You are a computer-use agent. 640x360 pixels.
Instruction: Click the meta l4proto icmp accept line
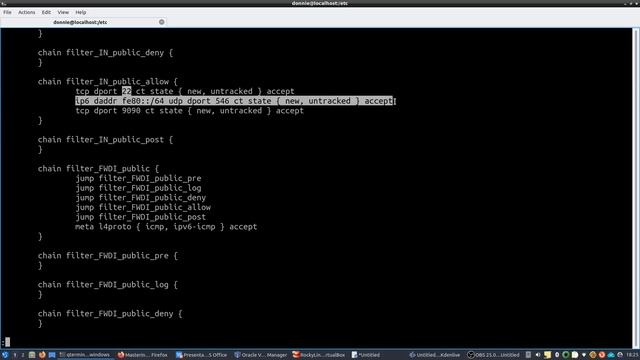pos(166,227)
